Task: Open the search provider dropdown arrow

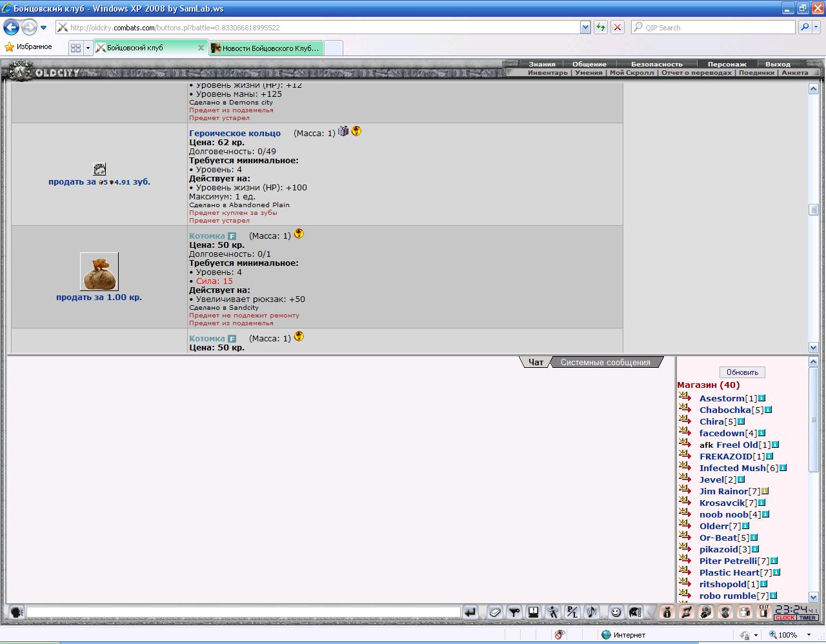Action: [x=816, y=27]
